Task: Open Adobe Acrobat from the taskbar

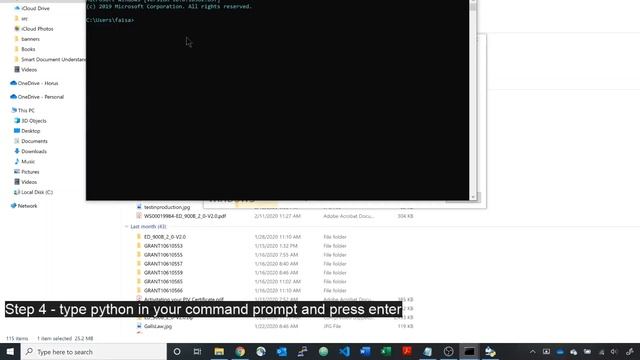Action: pyautogui.click(x=407, y=351)
